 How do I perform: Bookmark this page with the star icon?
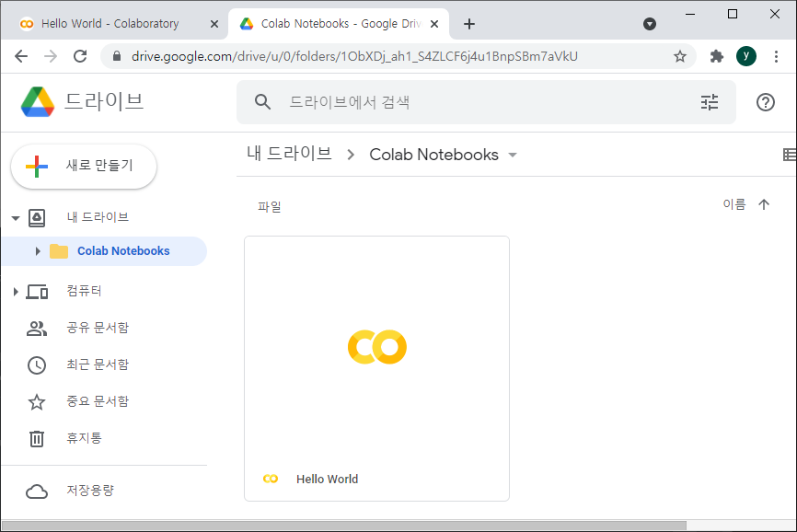(x=679, y=56)
